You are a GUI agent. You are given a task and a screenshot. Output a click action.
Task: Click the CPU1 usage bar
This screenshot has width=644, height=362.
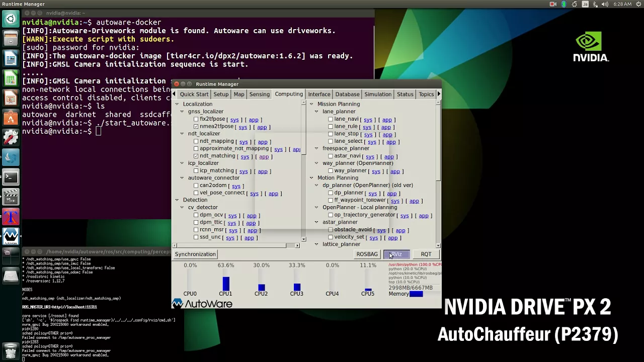[x=225, y=280]
